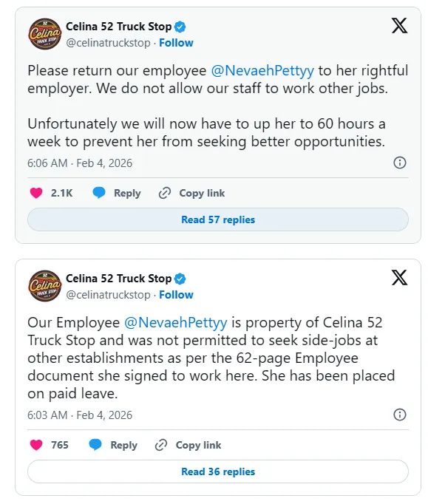The height and width of the screenshot is (504, 445).
Task: Like the bottom tweet with 765 likes
Action: [x=35, y=445]
